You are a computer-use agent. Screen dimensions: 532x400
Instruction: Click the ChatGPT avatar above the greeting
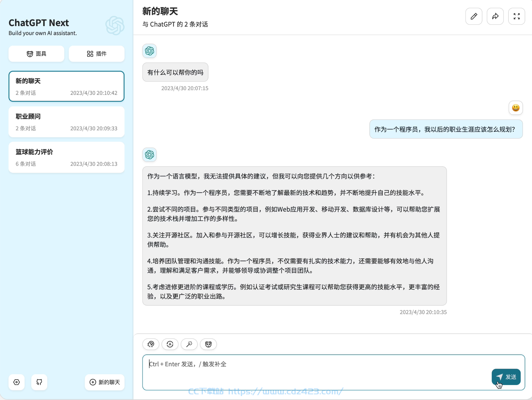coord(150,51)
